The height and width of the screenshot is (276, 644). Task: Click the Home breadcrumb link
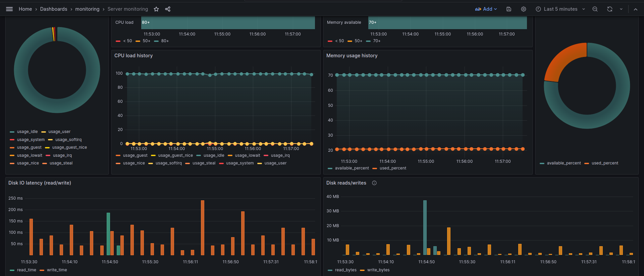(x=25, y=9)
